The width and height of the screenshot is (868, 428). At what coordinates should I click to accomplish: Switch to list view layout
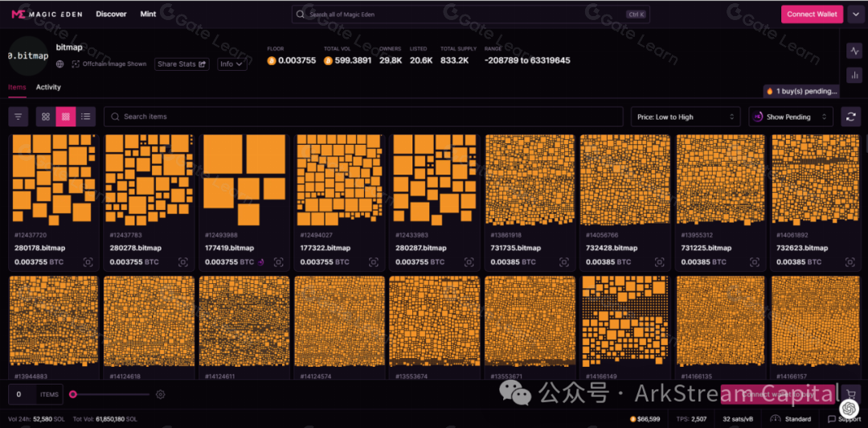click(x=86, y=117)
